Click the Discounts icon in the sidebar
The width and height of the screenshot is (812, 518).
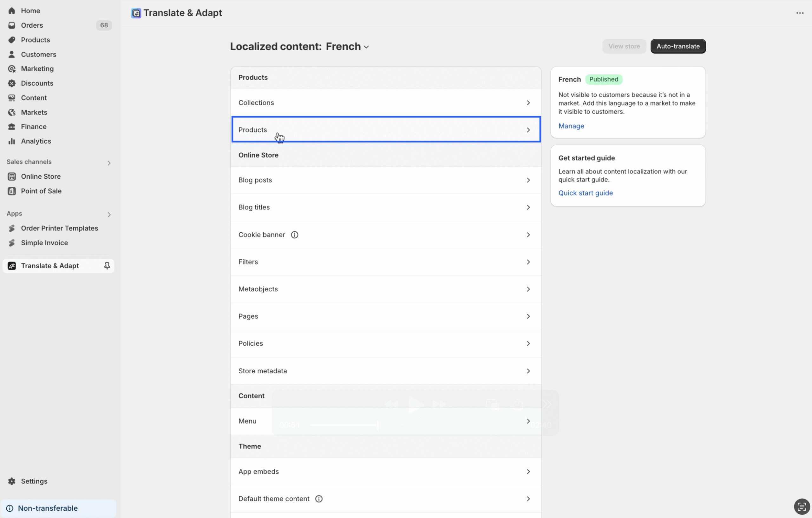pyautogui.click(x=12, y=83)
